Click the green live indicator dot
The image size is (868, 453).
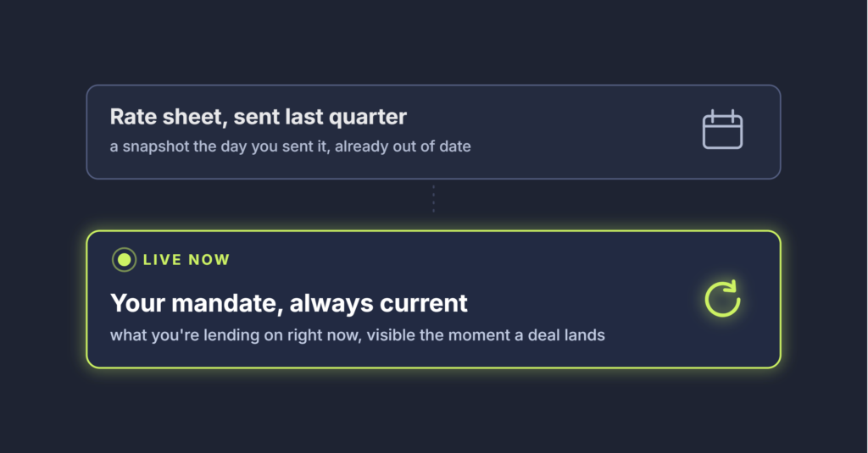click(124, 259)
